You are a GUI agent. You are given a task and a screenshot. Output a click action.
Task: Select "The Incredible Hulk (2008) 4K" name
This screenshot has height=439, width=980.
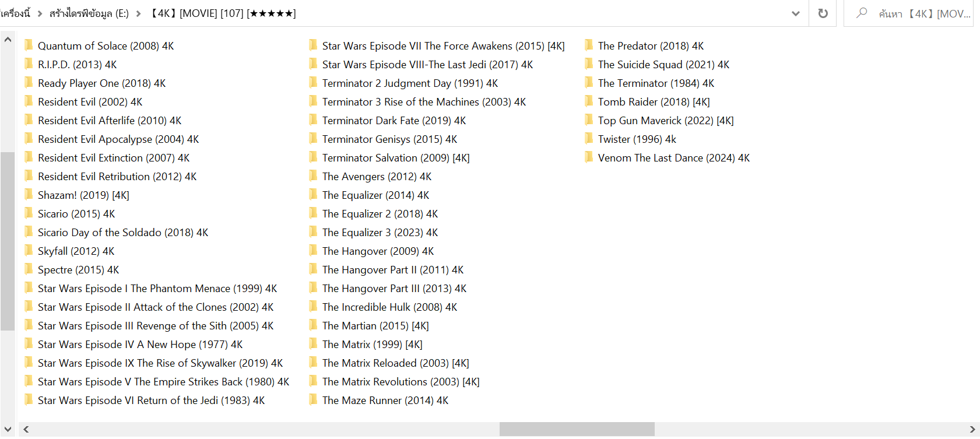[x=390, y=307]
